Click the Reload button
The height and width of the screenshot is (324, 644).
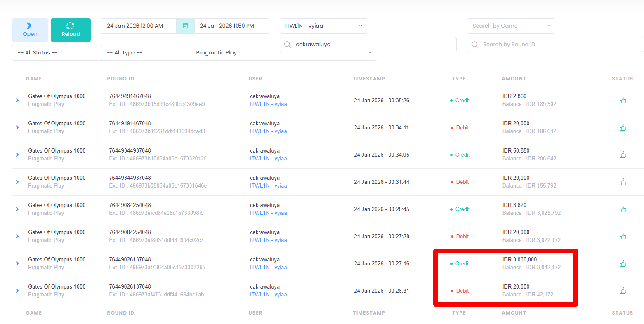tap(71, 30)
